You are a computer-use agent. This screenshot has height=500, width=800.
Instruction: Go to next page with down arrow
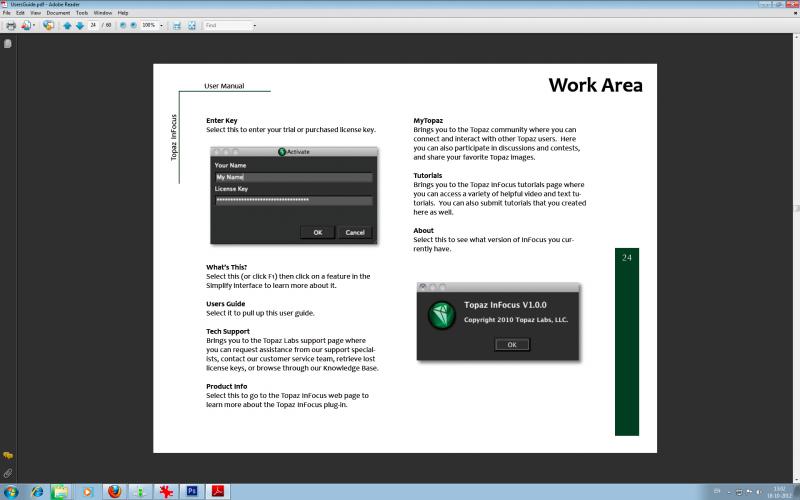pyautogui.click(x=80, y=26)
